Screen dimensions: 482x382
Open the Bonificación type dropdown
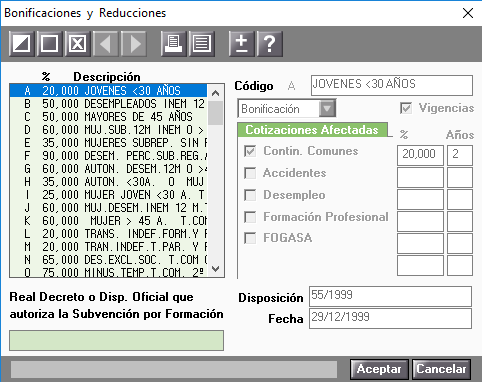327,109
